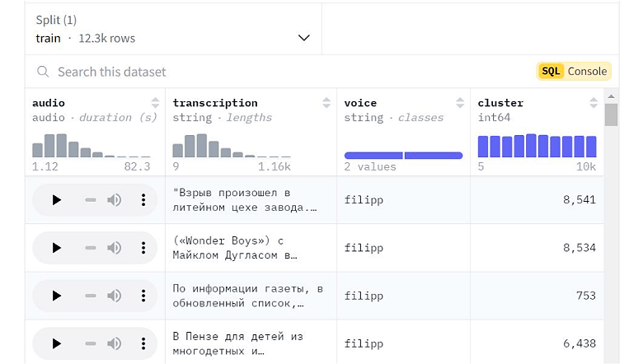
Task: Play audio for the 8,541 cluster row
Action: pos(56,200)
